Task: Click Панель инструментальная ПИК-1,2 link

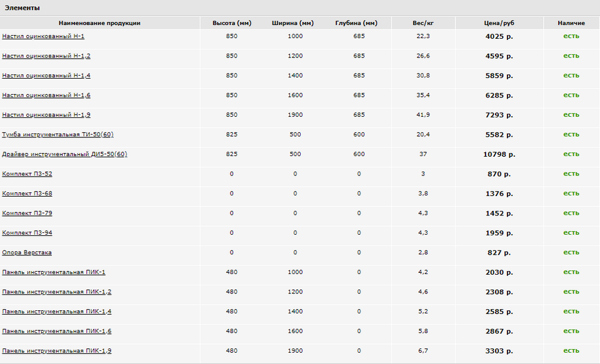Action: click(57, 292)
